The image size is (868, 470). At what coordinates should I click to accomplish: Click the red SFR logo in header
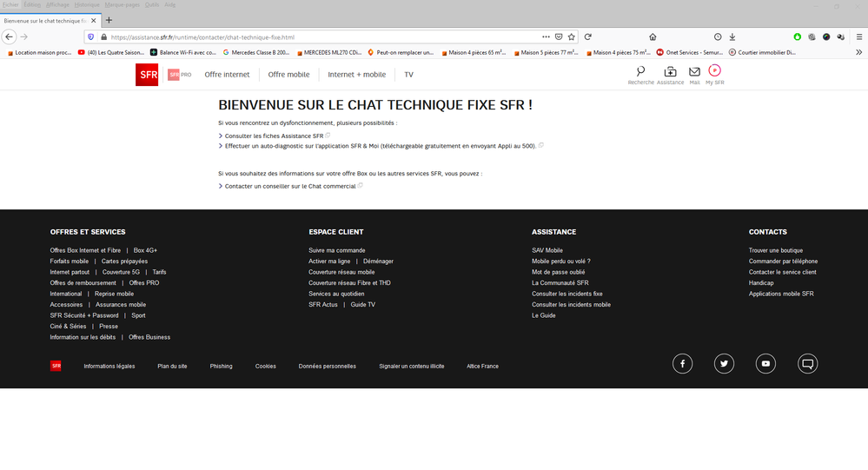click(x=147, y=75)
